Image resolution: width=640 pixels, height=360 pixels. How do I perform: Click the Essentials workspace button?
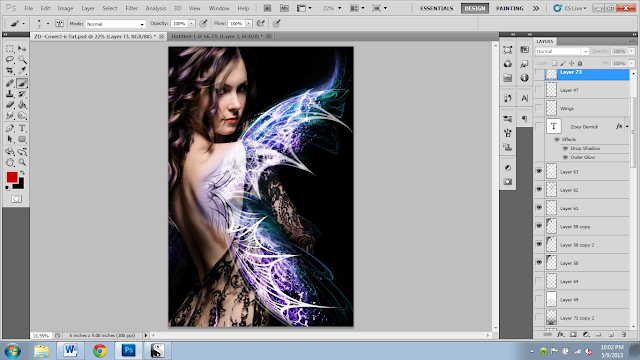click(x=436, y=8)
